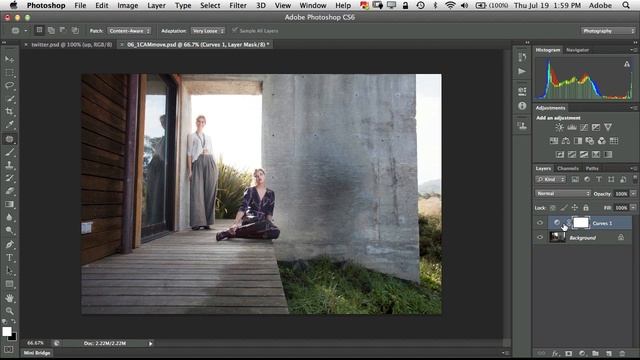Expand the status bar info arrow
Viewport: 640px width, 360px height.
tap(151, 344)
